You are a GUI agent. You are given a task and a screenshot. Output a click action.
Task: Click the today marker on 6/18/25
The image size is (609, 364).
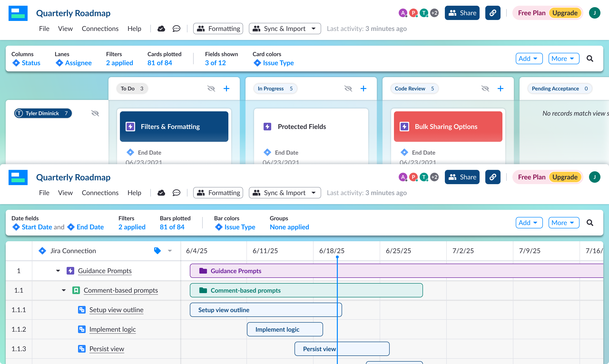(x=337, y=256)
